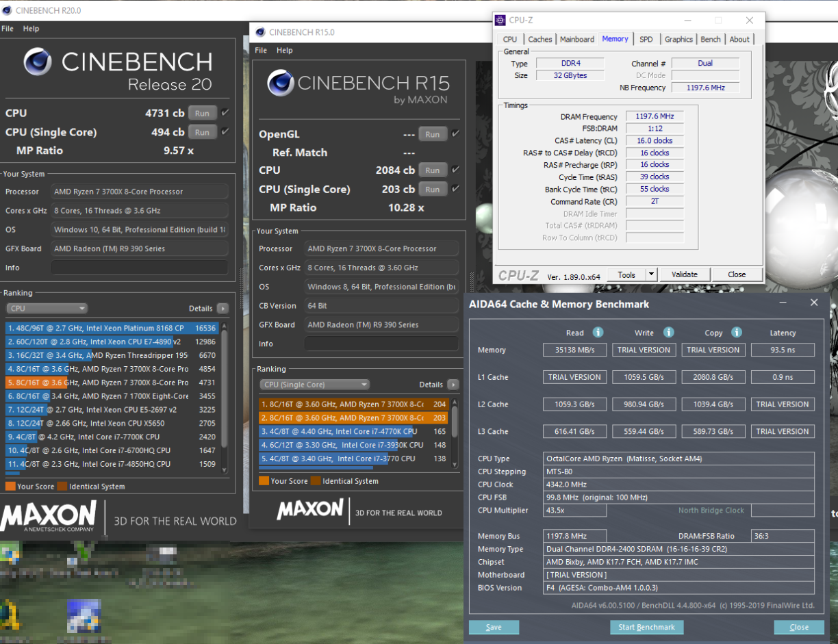
Task: Select the Core i7-7700K ranking row
Action: (x=112, y=437)
